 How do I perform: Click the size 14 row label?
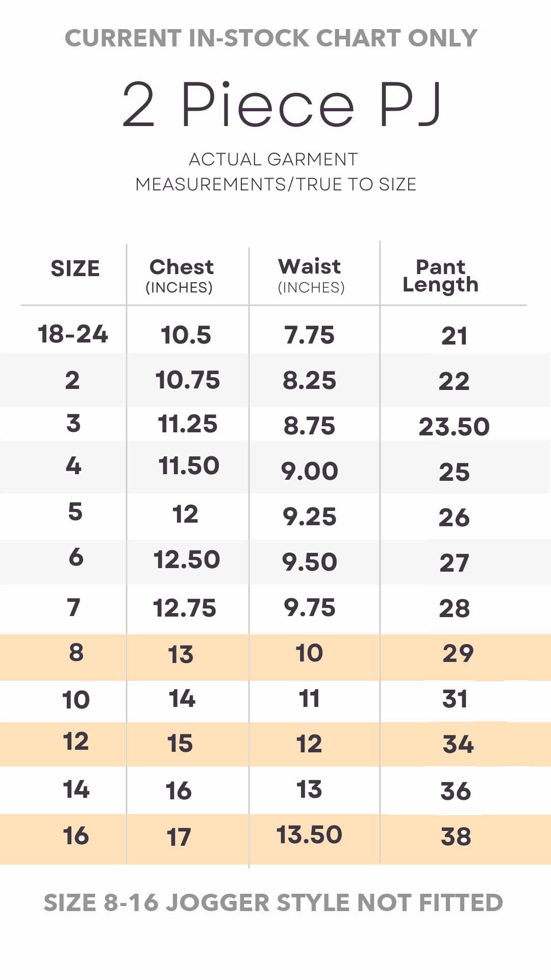(x=76, y=790)
